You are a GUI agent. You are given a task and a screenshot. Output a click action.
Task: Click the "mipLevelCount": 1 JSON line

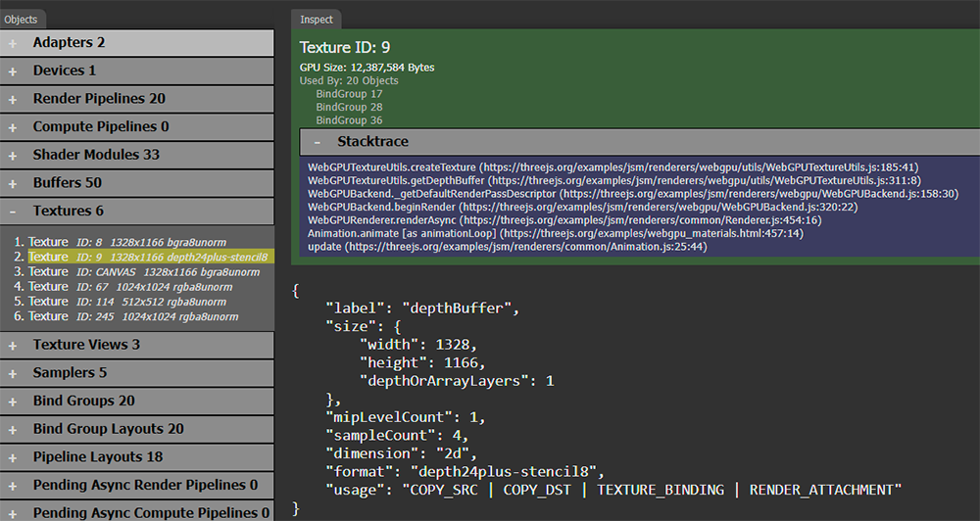coord(406,416)
